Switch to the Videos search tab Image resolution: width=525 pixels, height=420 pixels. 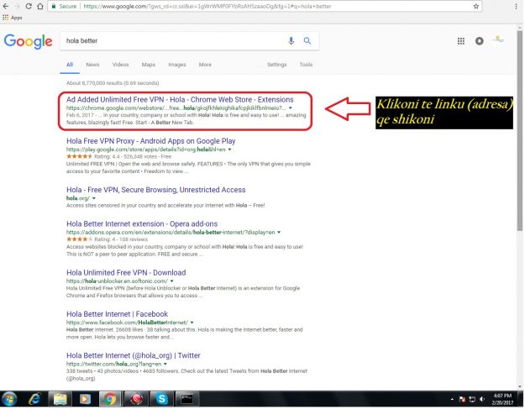[x=120, y=65]
